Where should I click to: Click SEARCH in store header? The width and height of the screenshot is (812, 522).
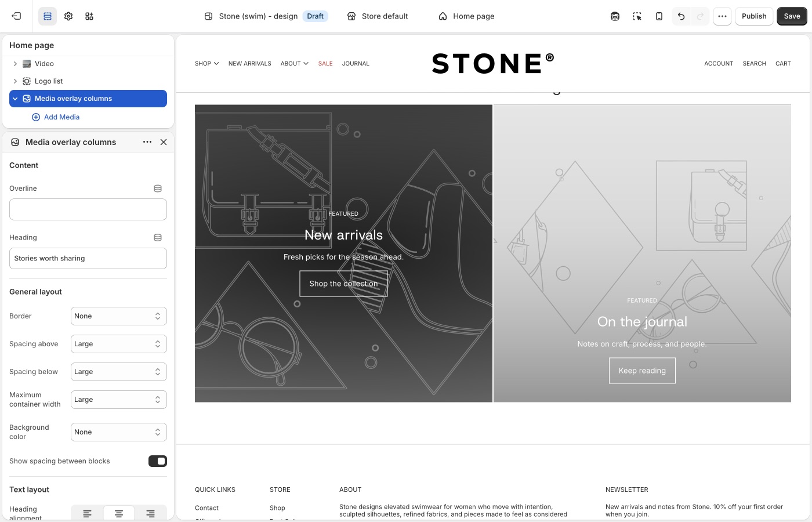coord(755,64)
